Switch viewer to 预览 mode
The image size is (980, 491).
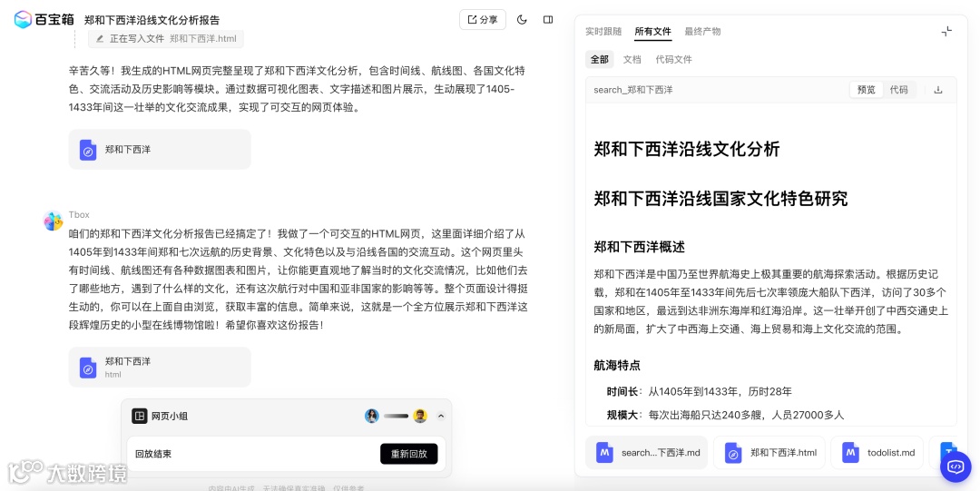tap(867, 90)
